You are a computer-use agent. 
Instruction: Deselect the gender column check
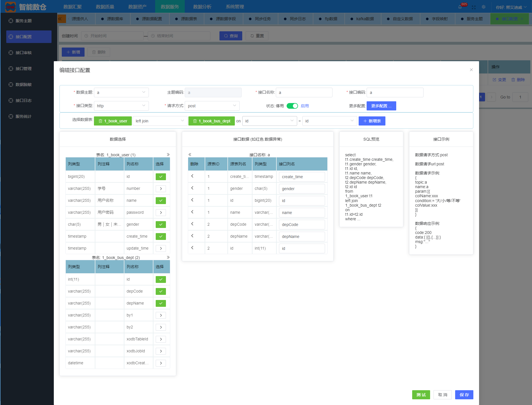161,225
